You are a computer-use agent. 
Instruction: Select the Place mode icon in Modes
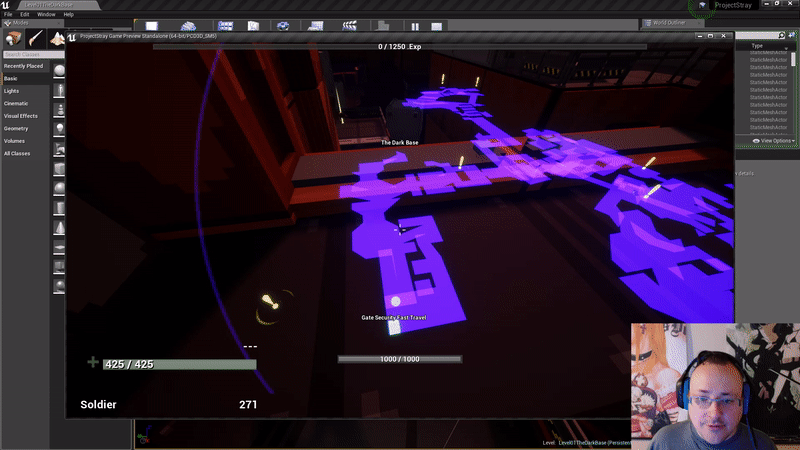coord(13,39)
